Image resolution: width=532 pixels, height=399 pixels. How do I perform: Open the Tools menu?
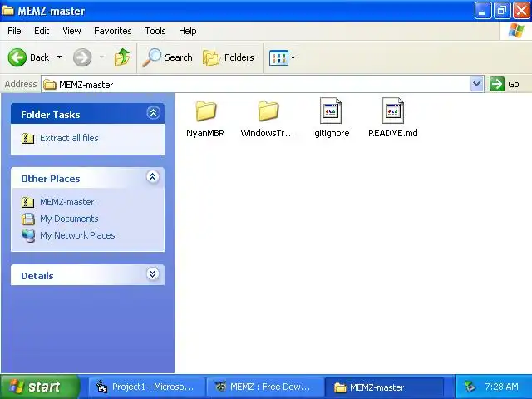tap(155, 31)
